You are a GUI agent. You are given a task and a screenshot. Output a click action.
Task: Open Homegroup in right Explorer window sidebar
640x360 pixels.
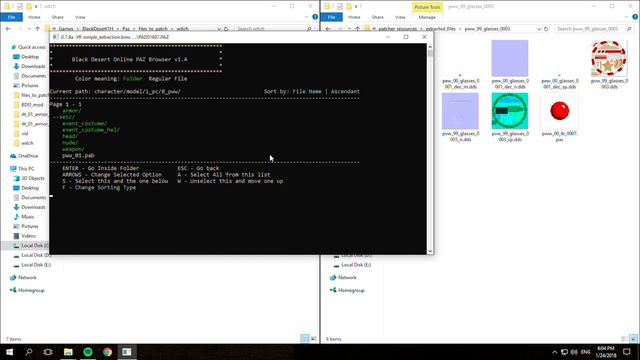[x=351, y=290]
